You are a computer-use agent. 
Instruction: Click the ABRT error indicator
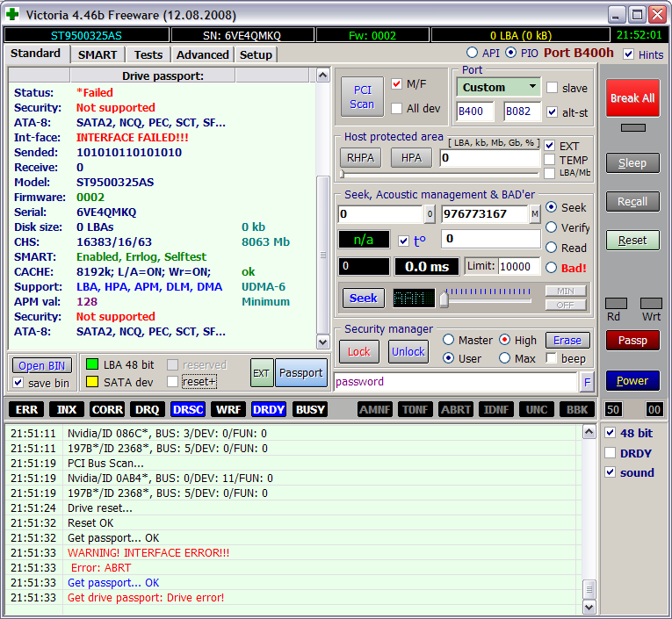pyautogui.click(x=456, y=409)
